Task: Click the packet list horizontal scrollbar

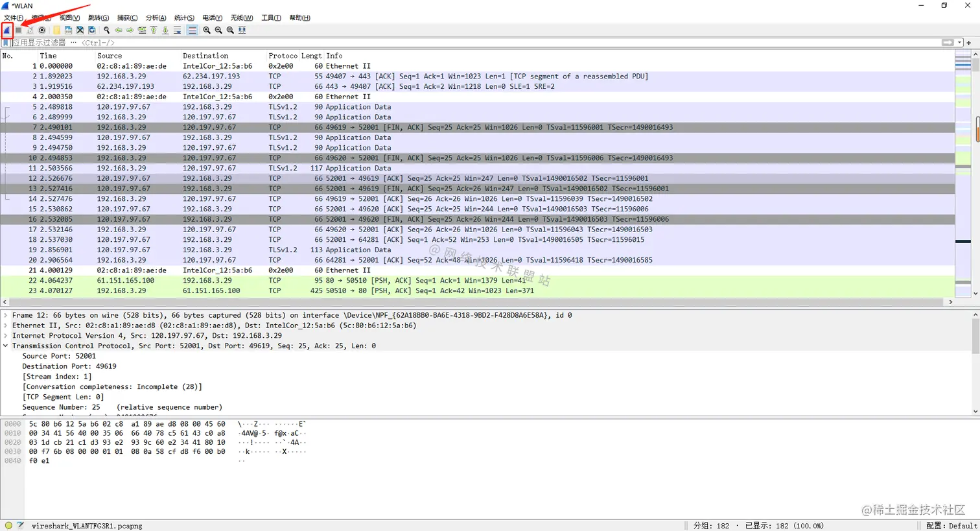Action: [x=478, y=302]
